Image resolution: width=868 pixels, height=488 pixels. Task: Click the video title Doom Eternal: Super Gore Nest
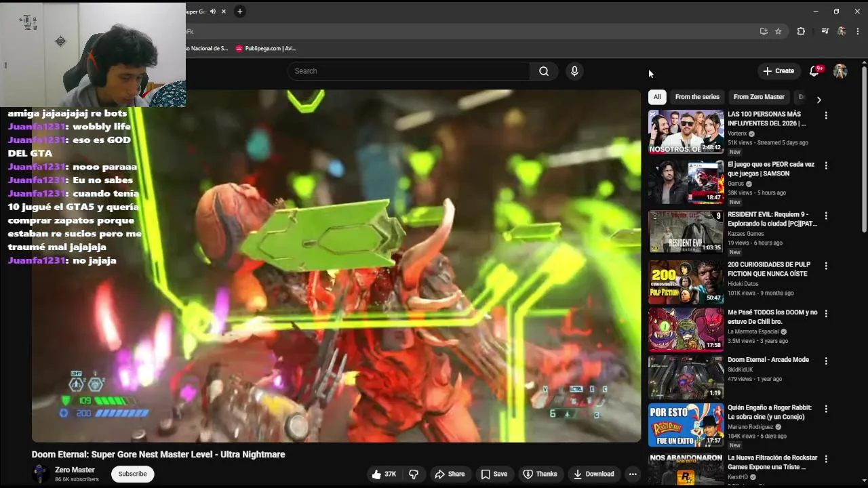pyautogui.click(x=159, y=455)
